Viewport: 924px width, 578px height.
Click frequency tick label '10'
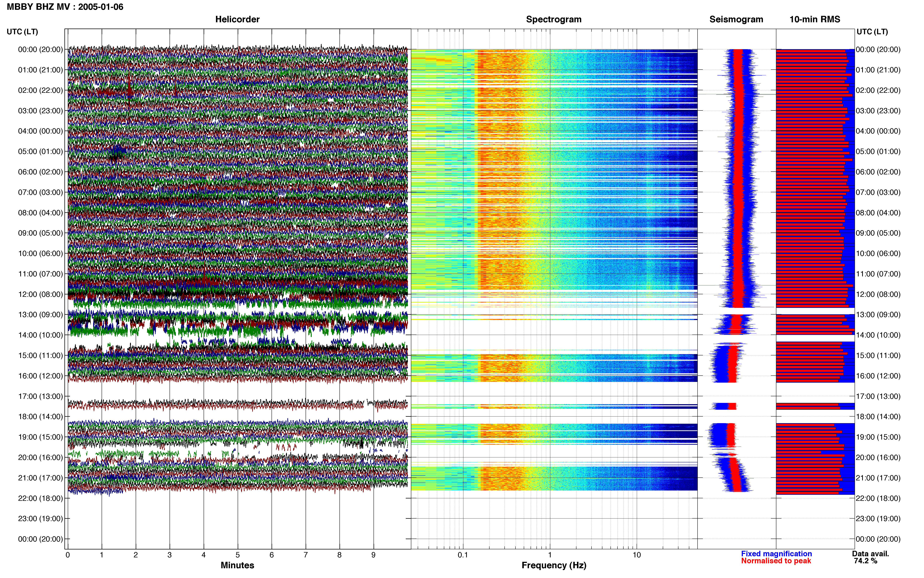click(637, 555)
